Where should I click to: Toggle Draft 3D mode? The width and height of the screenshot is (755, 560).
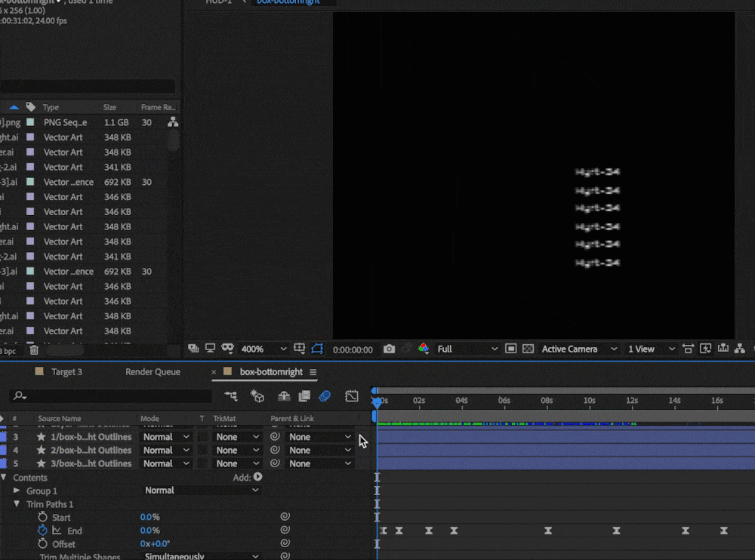click(x=257, y=396)
